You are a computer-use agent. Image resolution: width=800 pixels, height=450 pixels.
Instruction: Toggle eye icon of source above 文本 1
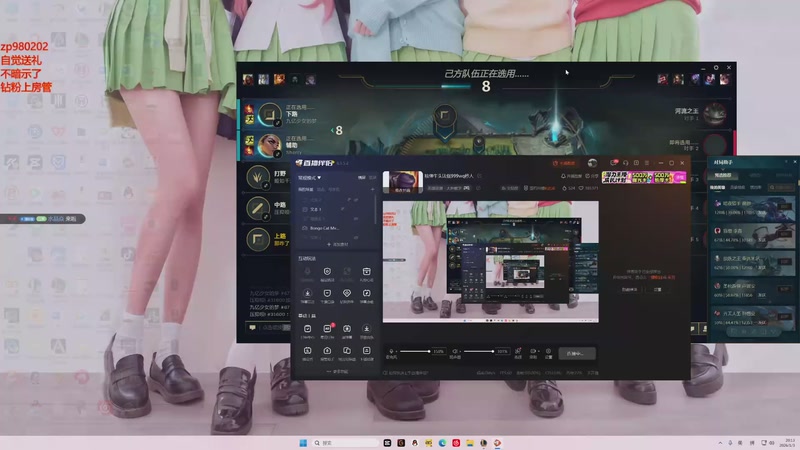(356, 200)
